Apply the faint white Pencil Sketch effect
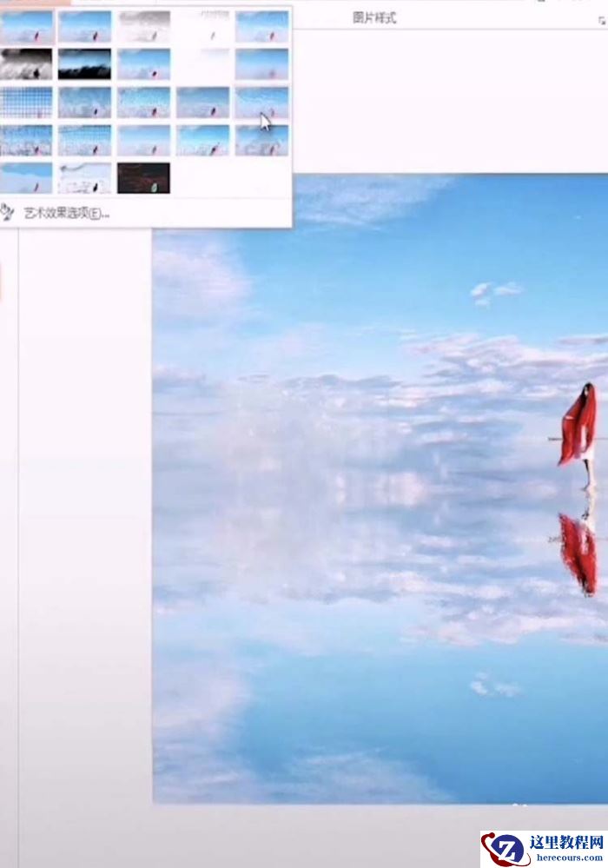The image size is (608, 868). point(202,27)
